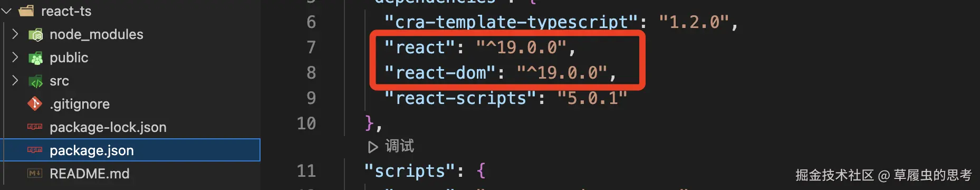The width and height of the screenshot is (980, 190).
Task: Click the .gitignore git file icon
Action: click(34, 103)
